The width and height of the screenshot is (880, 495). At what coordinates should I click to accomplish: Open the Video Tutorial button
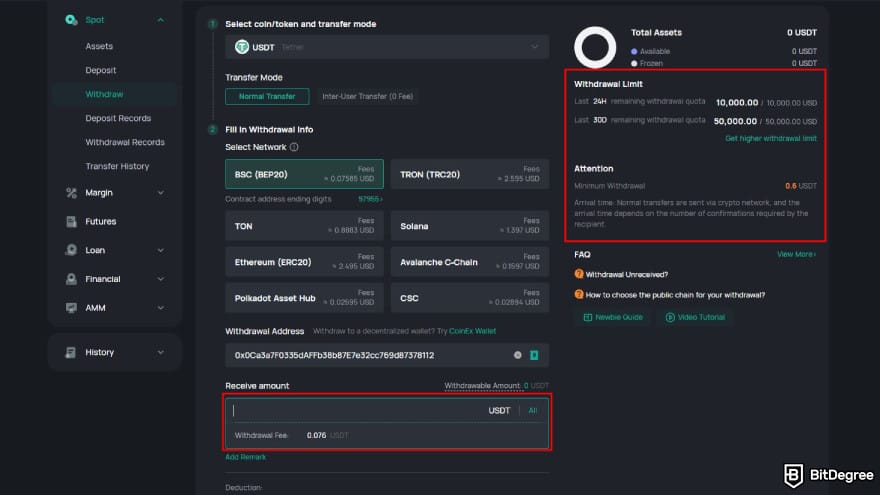click(696, 317)
